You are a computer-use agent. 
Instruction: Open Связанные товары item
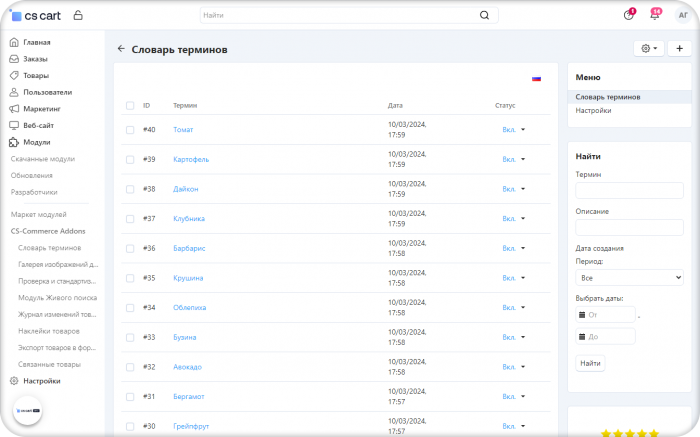pyautogui.click(x=49, y=364)
